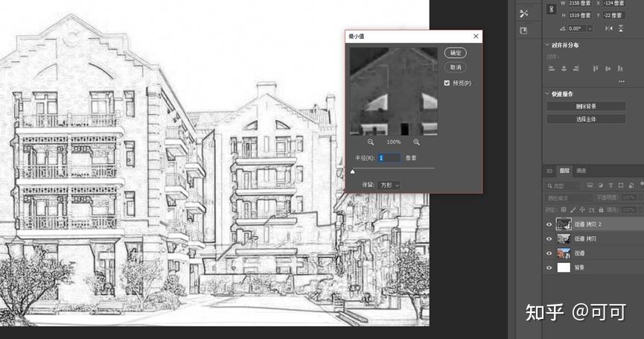This screenshot has width=644, height=339.
Task: Switch to the 图层 (Layers) tab
Action: [x=565, y=171]
